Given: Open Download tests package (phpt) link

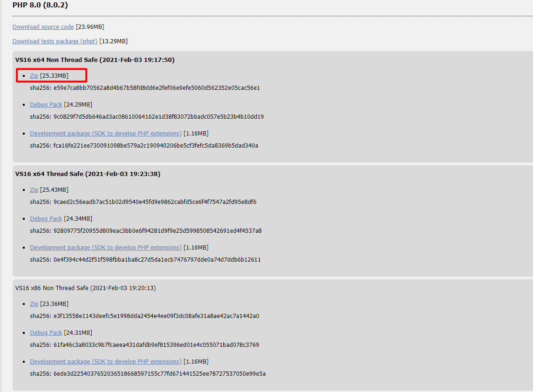Looking at the screenshot, I should pyautogui.click(x=55, y=41).
